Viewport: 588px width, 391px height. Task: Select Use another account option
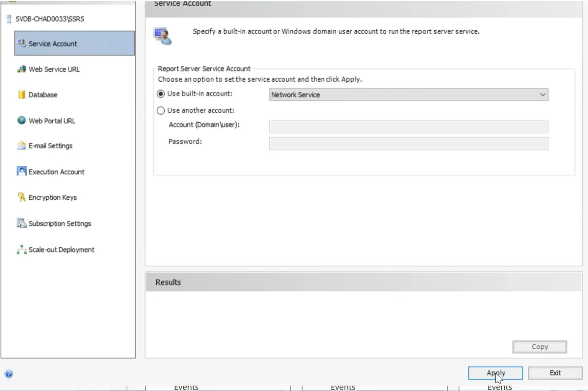[160, 110]
